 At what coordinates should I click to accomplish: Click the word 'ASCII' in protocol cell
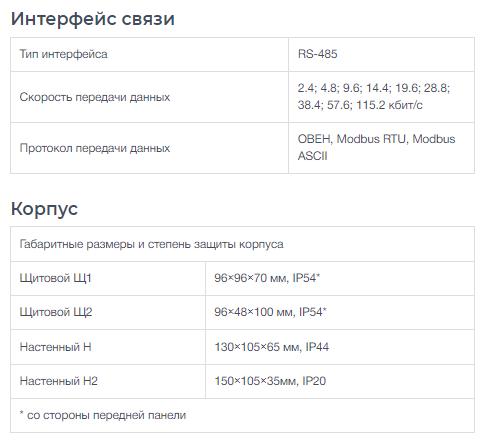pyautogui.click(x=312, y=156)
